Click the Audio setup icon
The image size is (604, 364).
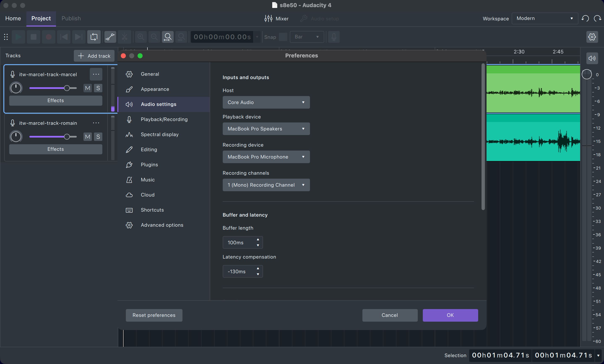tap(303, 18)
